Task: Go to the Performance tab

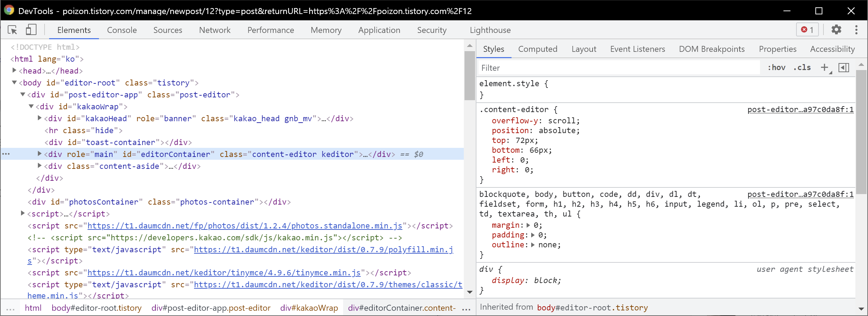Action: [271, 30]
